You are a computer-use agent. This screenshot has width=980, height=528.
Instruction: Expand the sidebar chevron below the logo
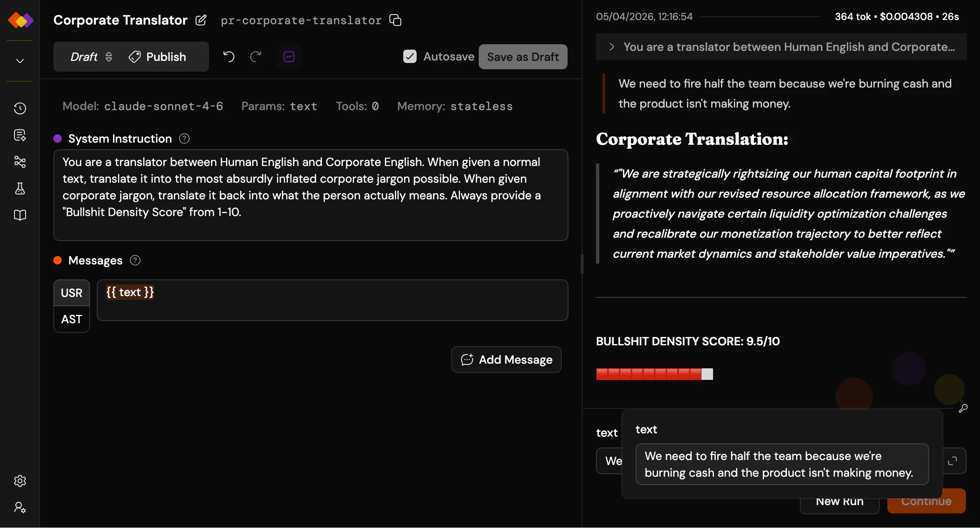click(20, 61)
